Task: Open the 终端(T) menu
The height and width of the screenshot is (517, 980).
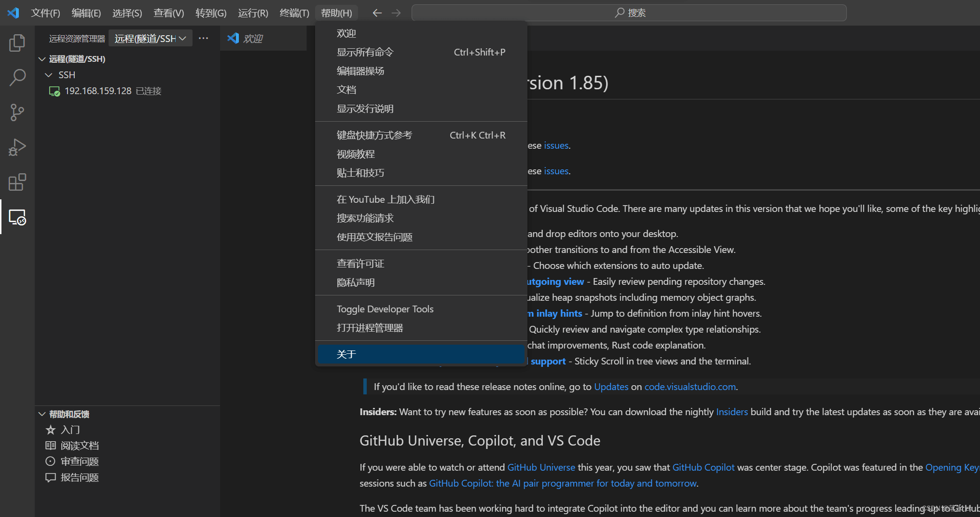Action: (294, 13)
